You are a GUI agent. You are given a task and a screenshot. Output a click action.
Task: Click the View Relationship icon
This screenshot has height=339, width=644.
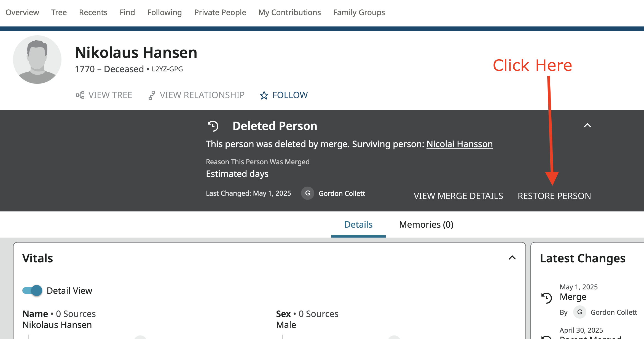pyautogui.click(x=152, y=95)
